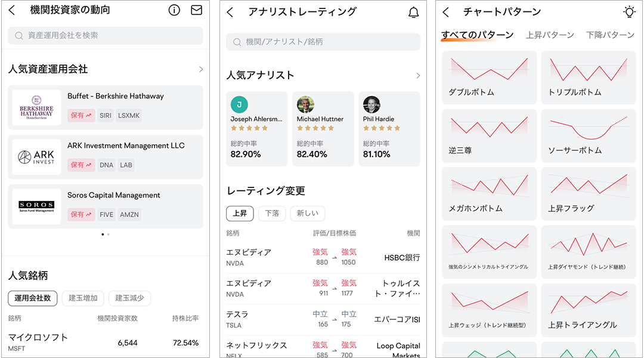644x358 pixels.
Task: Switch to 下降パターン tab
Action: point(611,35)
